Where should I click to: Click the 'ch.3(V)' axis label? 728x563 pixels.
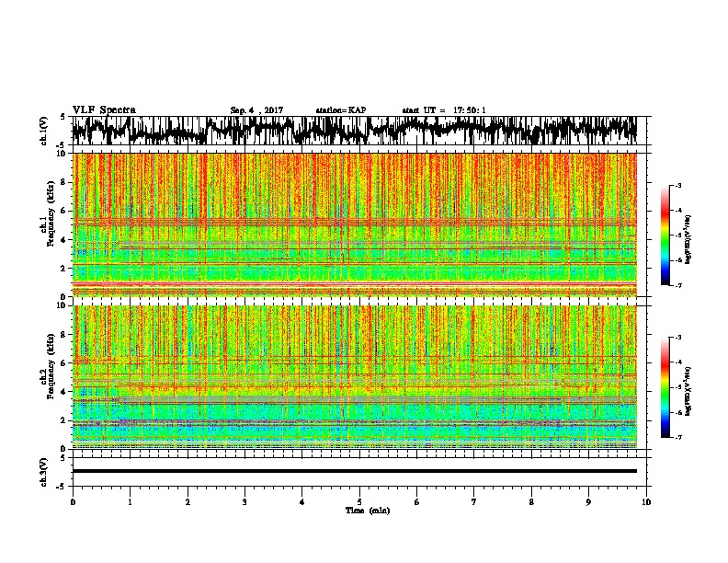click(44, 472)
